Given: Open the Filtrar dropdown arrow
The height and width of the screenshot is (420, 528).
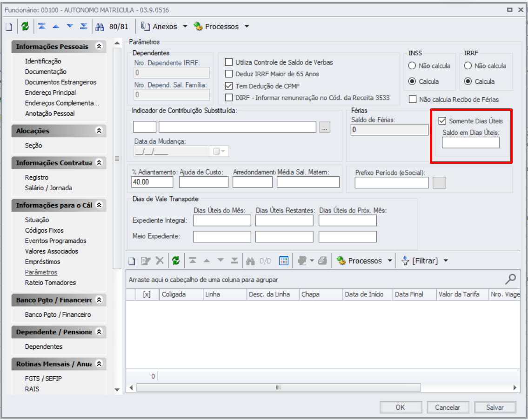Looking at the screenshot, I should click(x=446, y=260).
